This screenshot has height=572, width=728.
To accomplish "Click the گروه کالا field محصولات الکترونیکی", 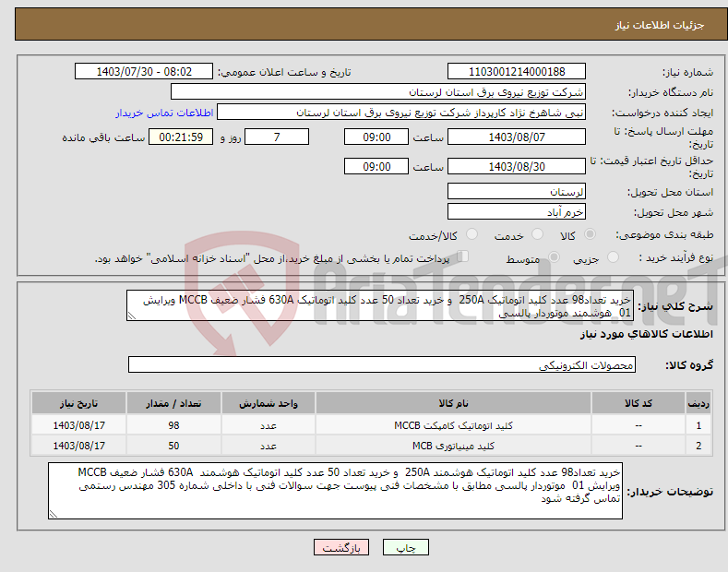I will (x=382, y=365).
